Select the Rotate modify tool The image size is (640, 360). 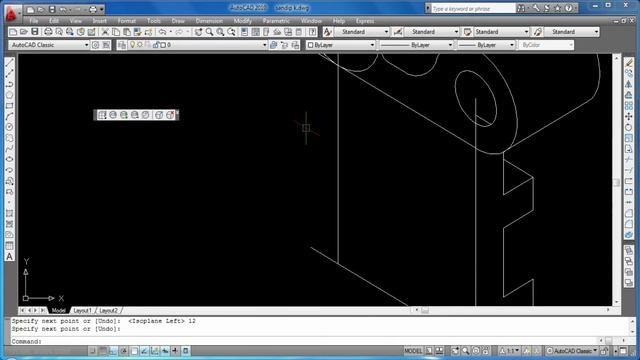point(629,127)
